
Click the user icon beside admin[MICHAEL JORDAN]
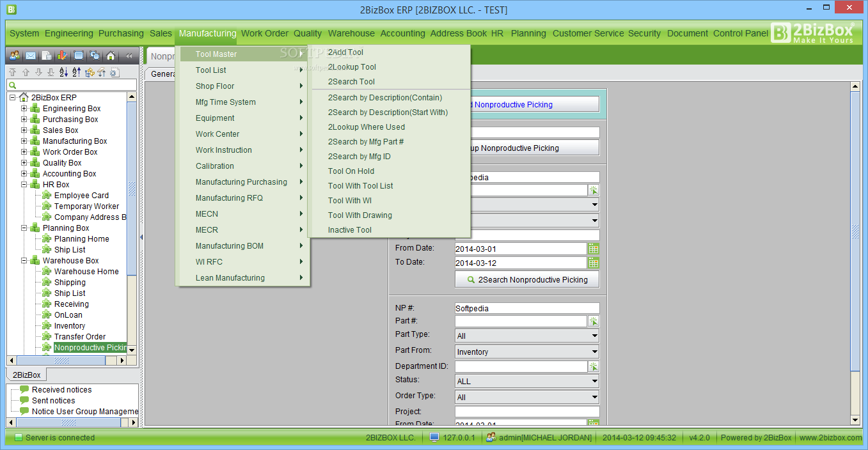[x=491, y=438]
